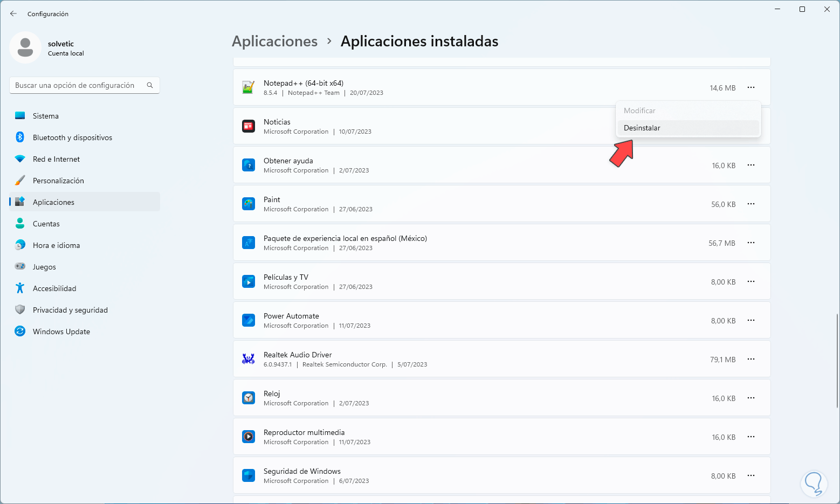Click the Películas y TV icon
The width and height of the screenshot is (840, 504).
[x=248, y=281]
